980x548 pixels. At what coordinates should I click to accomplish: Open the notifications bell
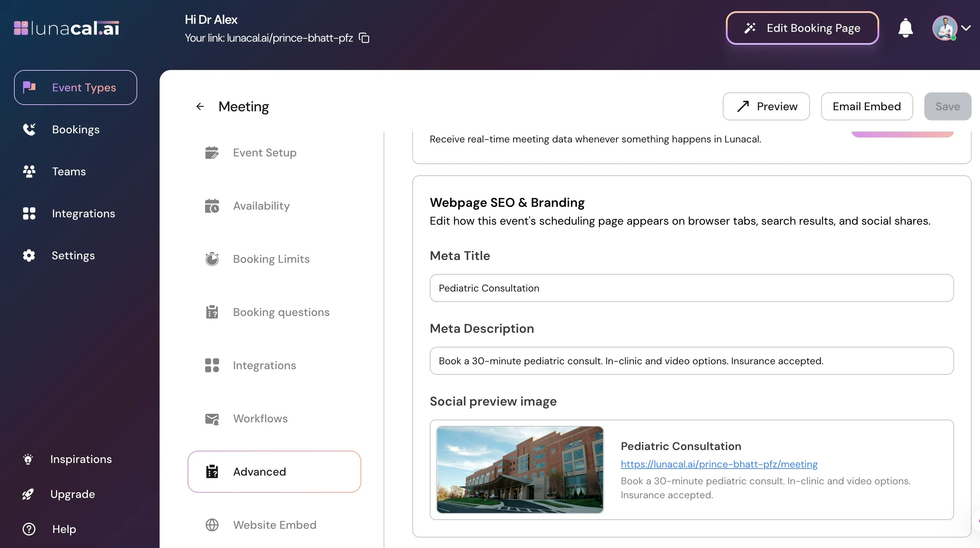coord(905,28)
